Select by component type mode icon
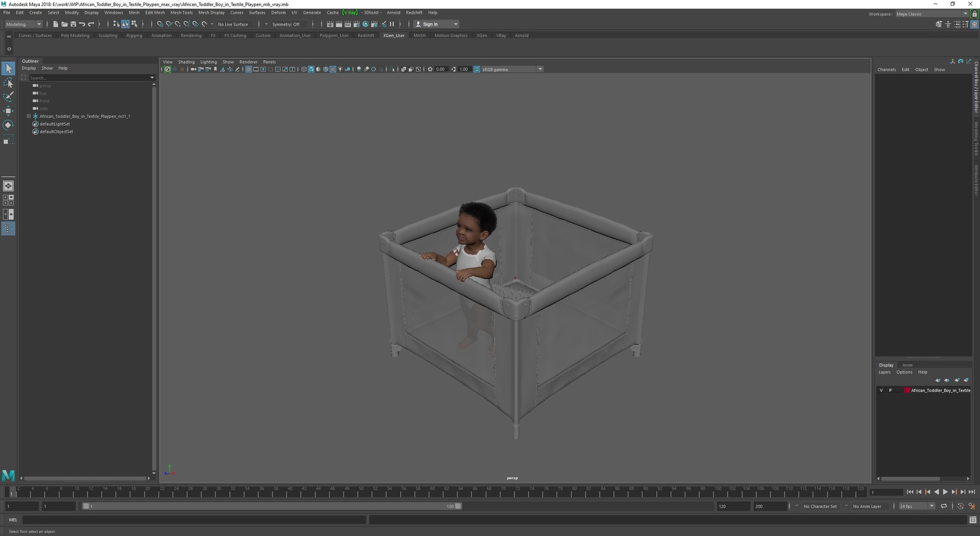 134,24
